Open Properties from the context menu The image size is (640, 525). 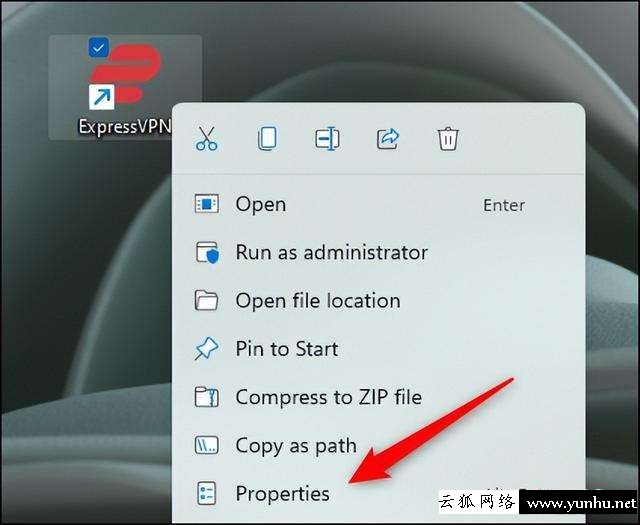tap(378, 493)
